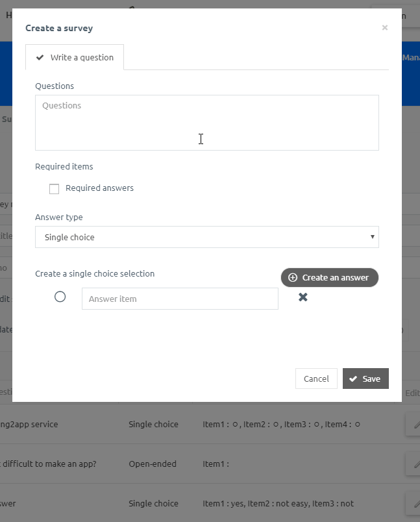Click the plus icon on Create an answer button
The image size is (420, 522).
click(293, 277)
